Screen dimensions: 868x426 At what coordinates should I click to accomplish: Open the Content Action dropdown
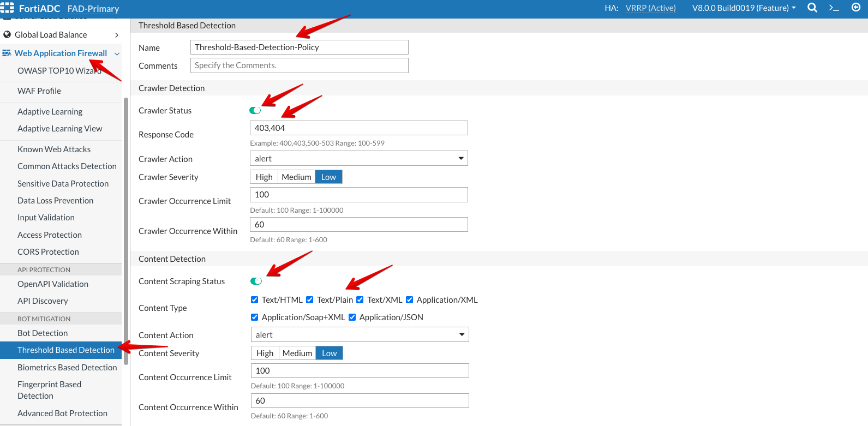click(x=360, y=334)
